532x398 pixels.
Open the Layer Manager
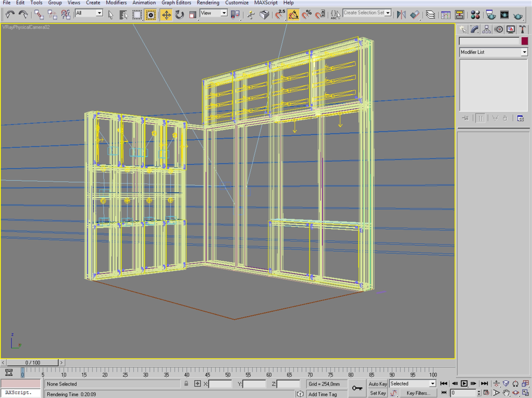click(430, 15)
